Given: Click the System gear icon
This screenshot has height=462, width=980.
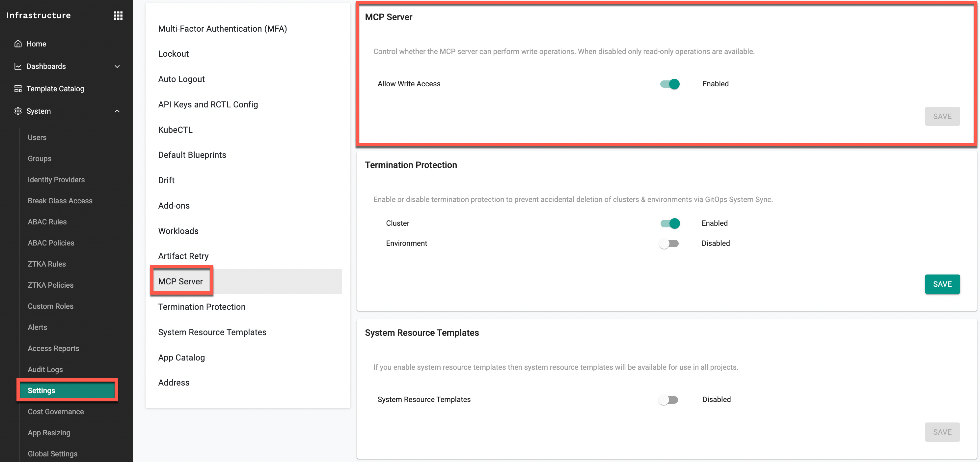Looking at the screenshot, I should [x=18, y=111].
